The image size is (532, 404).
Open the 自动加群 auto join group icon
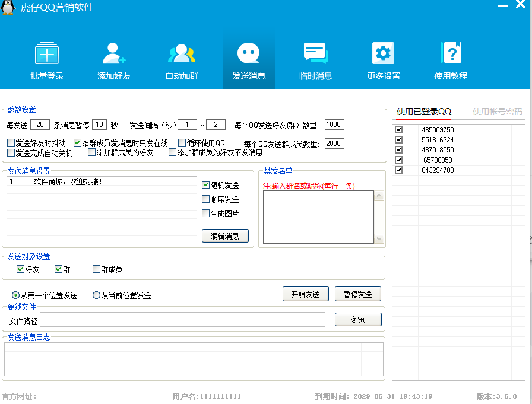[x=182, y=53]
